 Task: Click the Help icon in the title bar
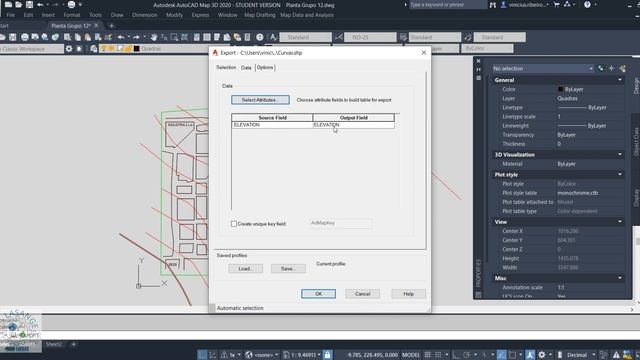click(587, 4)
